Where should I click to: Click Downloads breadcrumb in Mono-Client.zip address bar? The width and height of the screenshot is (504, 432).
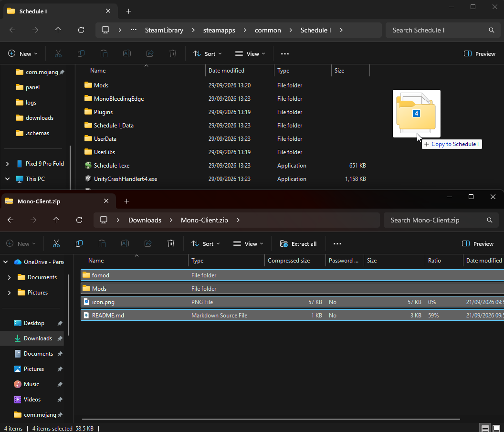(145, 220)
